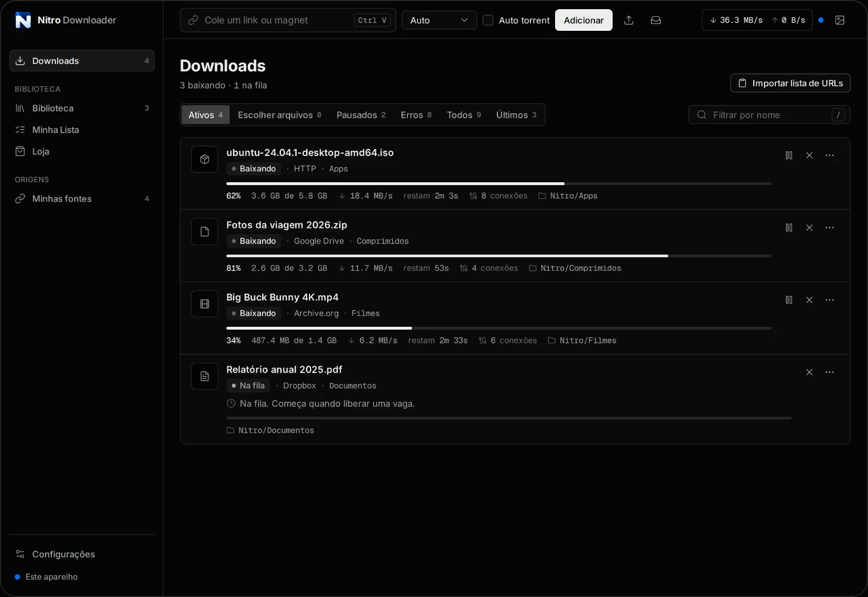Screen dimensions: 868x597
Task: Open the inbox tray icon
Action: point(656,20)
